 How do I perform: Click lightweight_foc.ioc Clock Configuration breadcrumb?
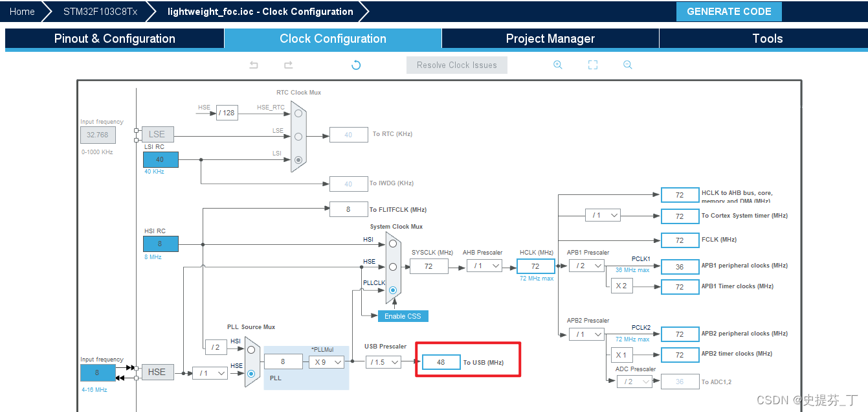[x=260, y=11]
